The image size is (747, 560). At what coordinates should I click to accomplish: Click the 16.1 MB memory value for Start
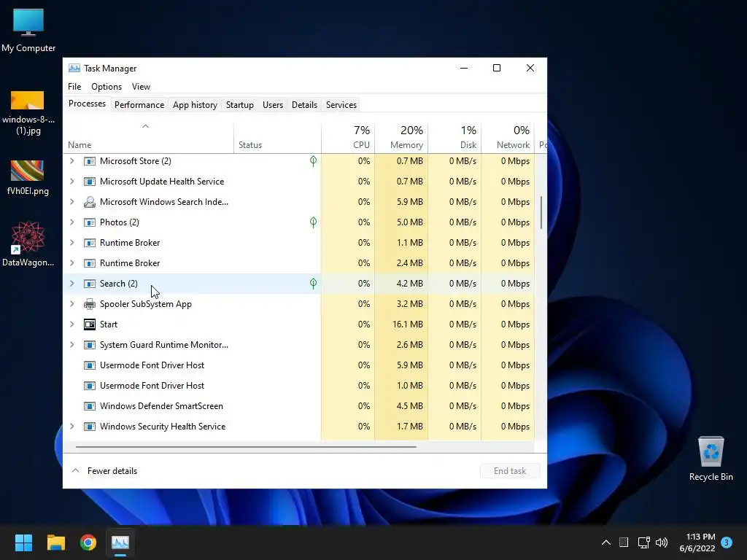pyautogui.click(x=407, y=324)
